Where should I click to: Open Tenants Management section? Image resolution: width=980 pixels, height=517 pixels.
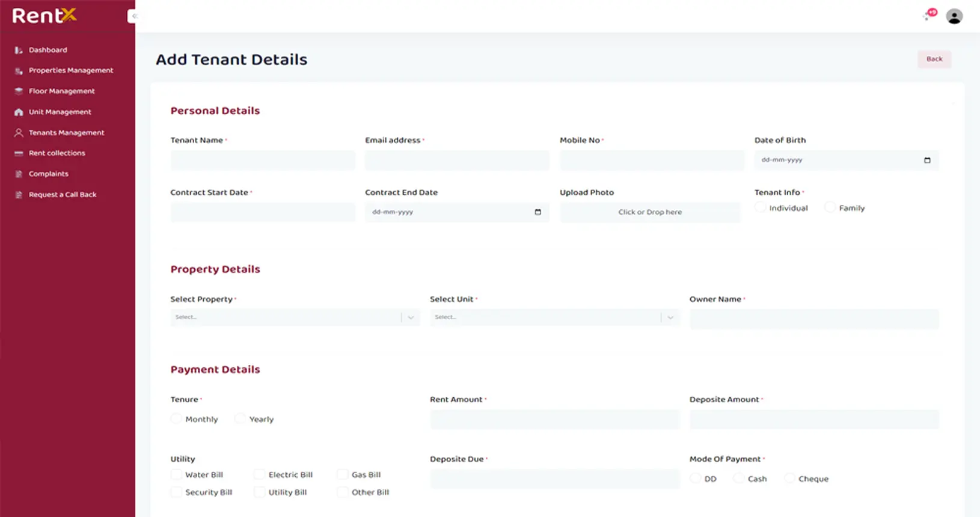click(67, 133)
